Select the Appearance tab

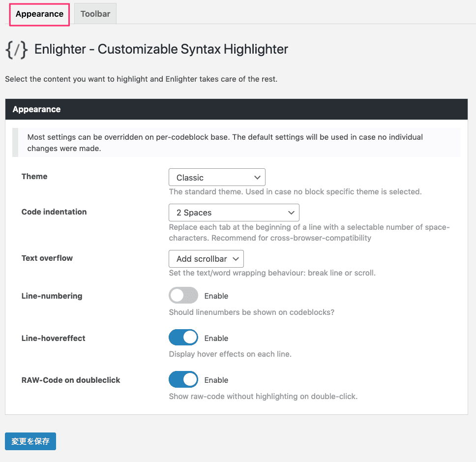39,14
